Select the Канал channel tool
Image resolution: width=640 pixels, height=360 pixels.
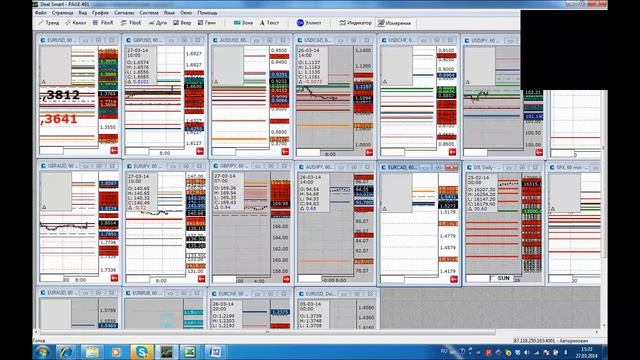76,23
